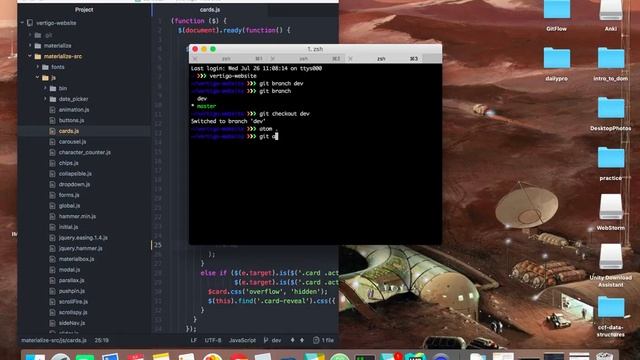This screenshot has height=360, width=640.
Task: Open forms.js in the tree view
Action: click(69, 195)
